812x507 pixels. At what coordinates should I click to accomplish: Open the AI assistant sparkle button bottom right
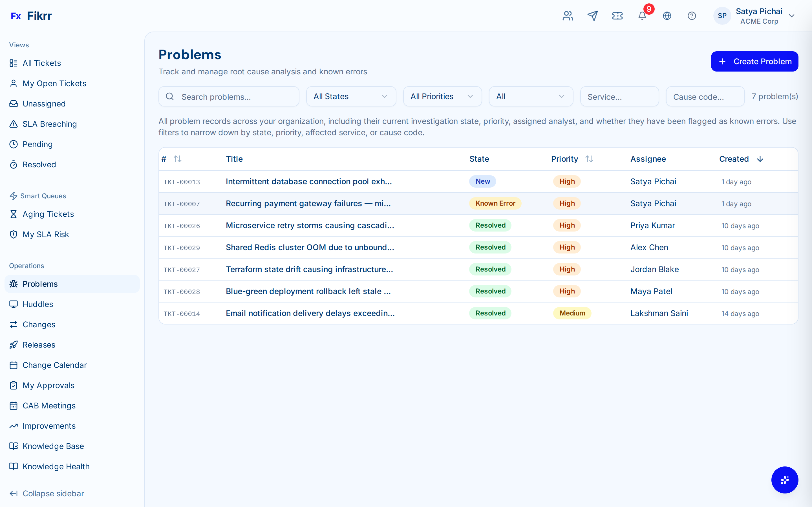coord(785,480)
